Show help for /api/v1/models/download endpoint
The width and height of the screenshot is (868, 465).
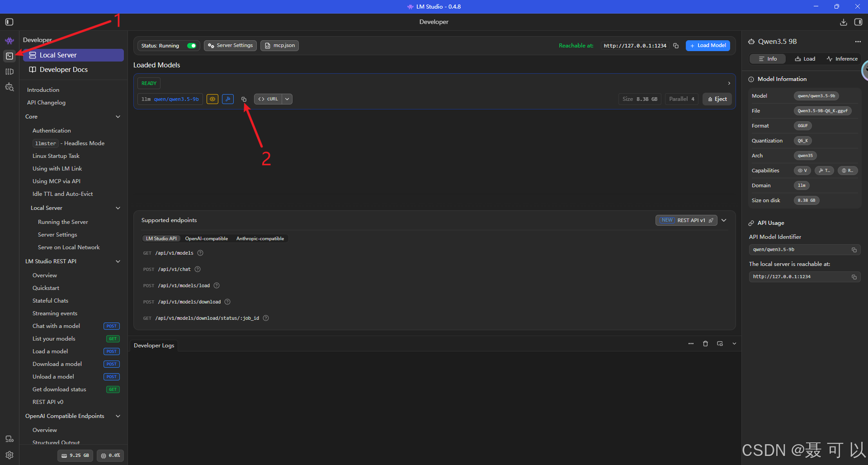click(227, 302)
